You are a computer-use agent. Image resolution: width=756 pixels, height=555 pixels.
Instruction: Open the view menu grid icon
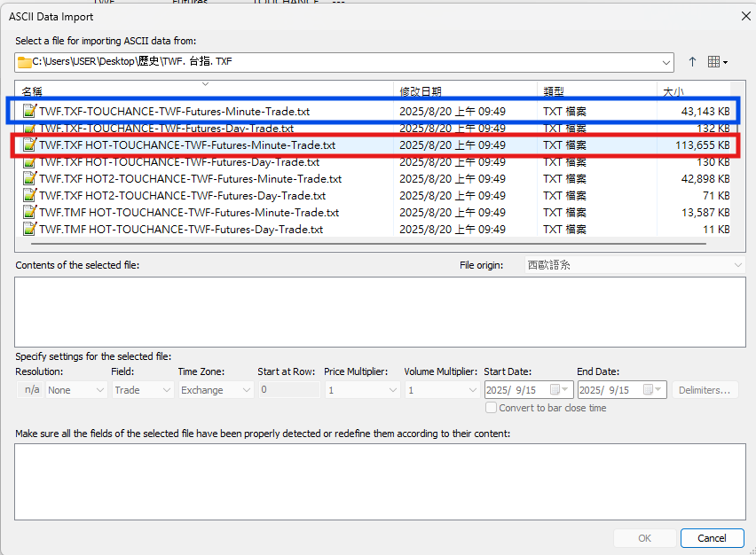click(717, 62)
